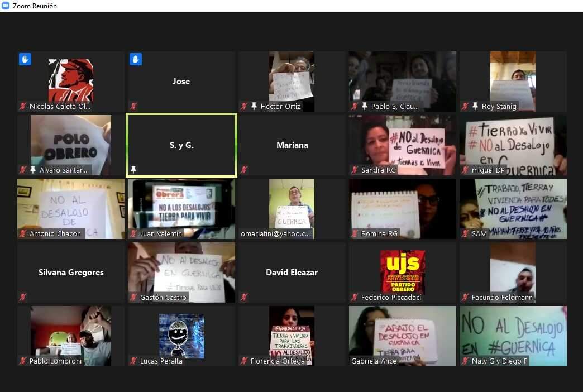Click muted mic icon on David Eleazar tile

(x=244, y=297)
